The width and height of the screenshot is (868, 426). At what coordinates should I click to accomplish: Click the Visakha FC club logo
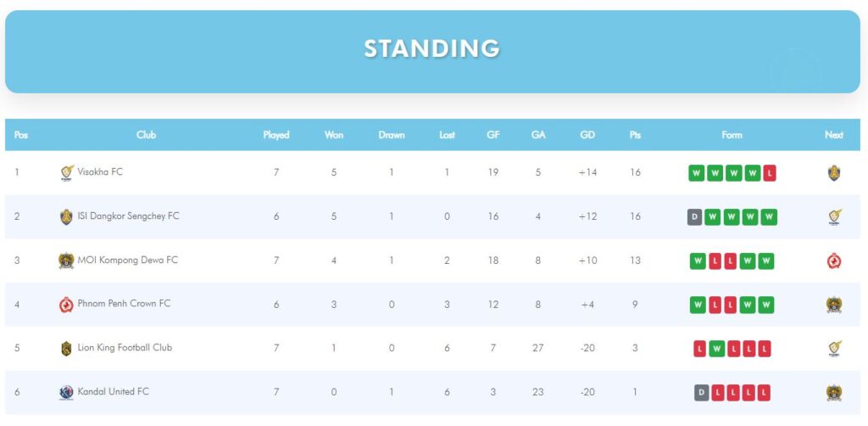coord(67,172)
